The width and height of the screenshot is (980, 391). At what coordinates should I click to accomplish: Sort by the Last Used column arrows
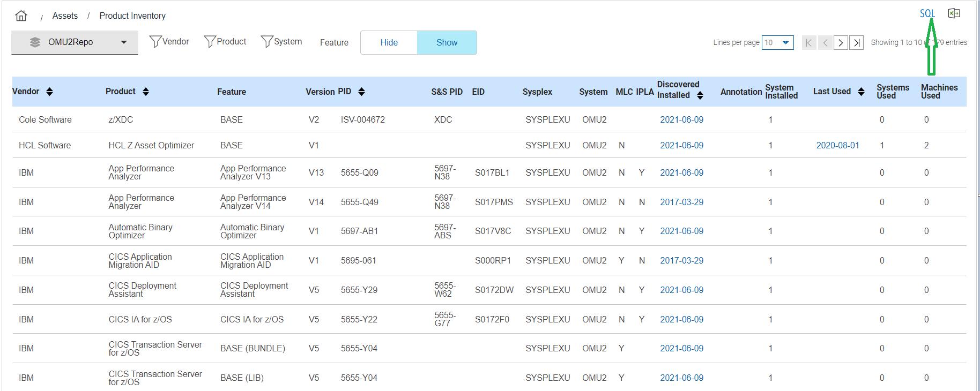[x=861, y=92]
